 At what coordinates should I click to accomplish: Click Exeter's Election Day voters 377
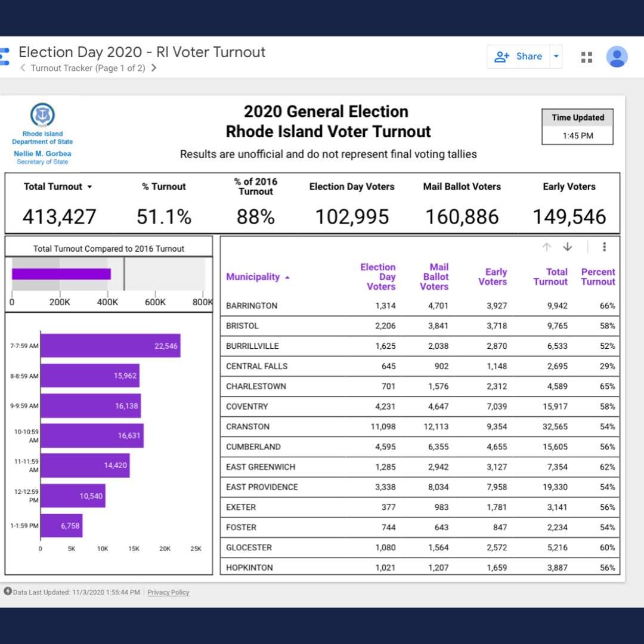coord(389,507)
